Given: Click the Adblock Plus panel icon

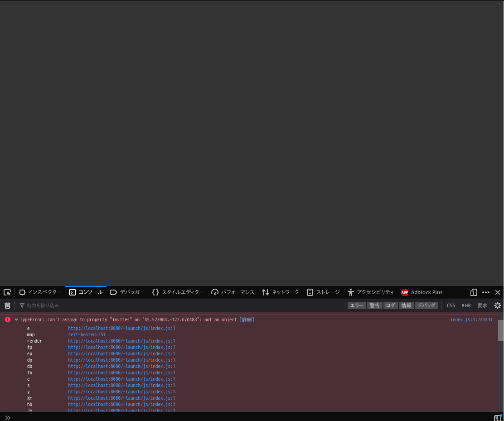Looking at the screenshot, I should point(405,292).
